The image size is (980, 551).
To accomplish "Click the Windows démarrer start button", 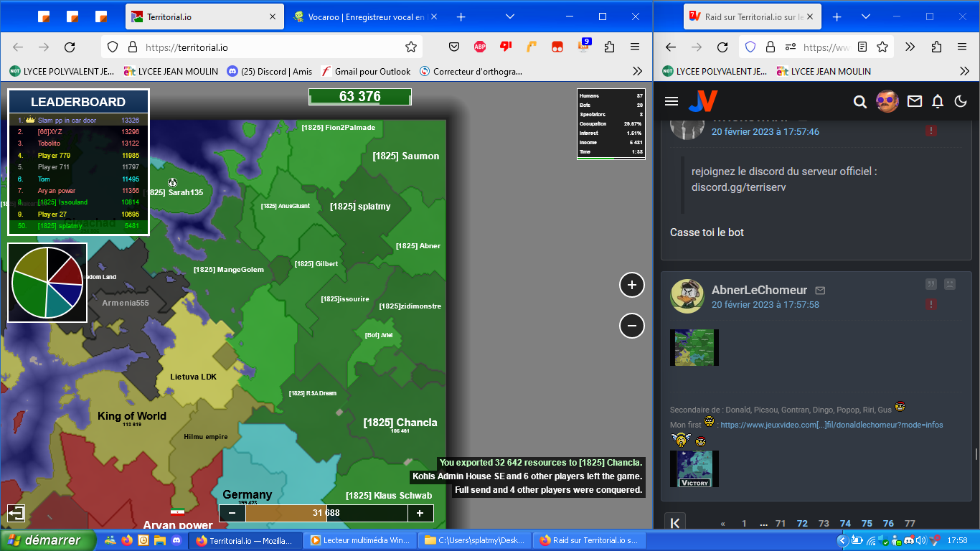I will point(49,540).
